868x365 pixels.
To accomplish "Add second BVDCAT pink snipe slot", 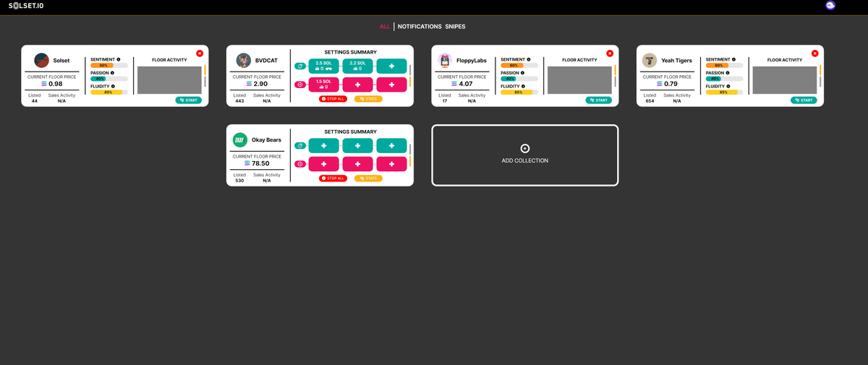I will 357,85.
